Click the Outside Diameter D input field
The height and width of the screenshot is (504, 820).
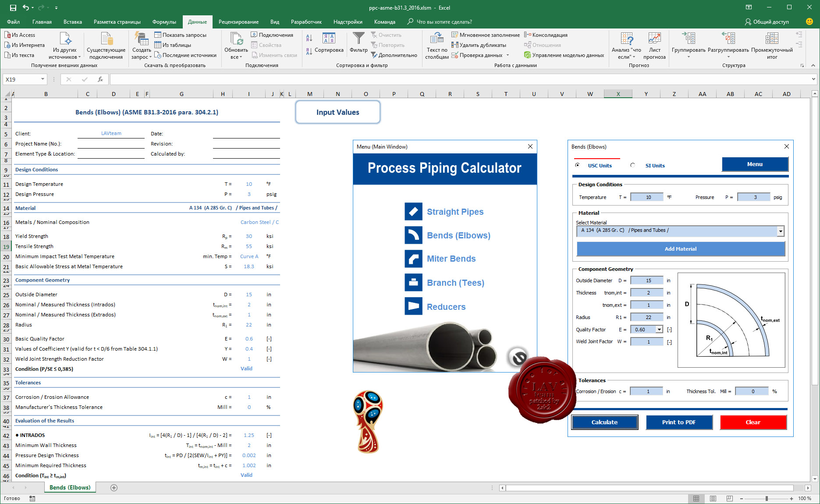tap(647, 280)
